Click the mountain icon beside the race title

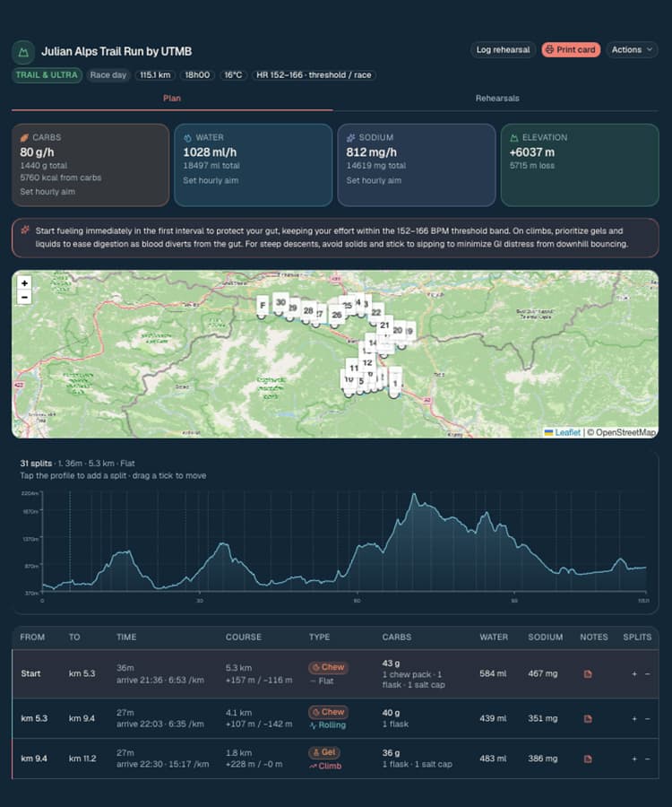[x=23, y=52]
